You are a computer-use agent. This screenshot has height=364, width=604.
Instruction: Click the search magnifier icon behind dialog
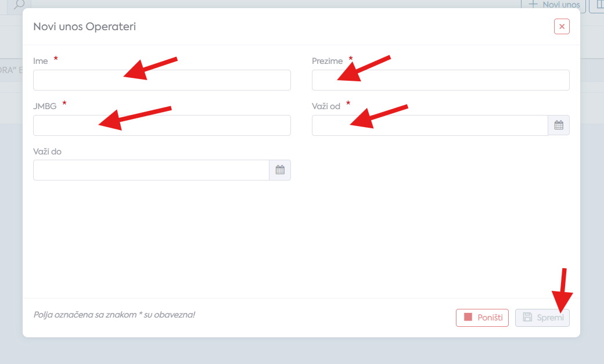click(19, 5)
